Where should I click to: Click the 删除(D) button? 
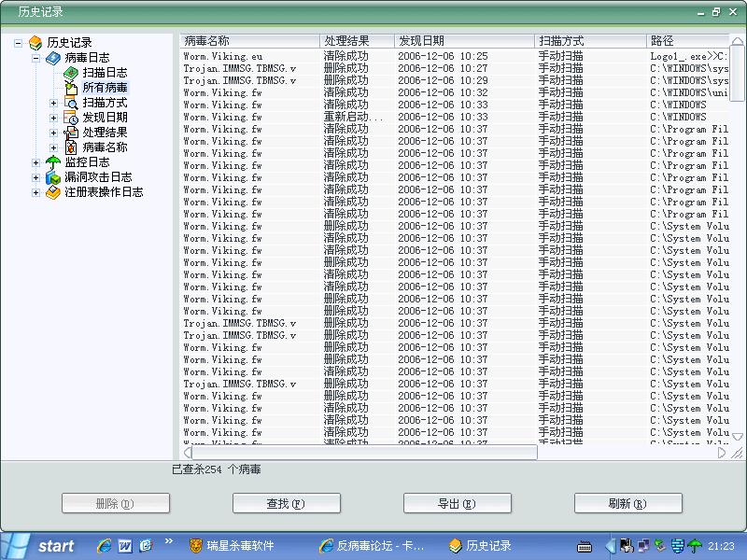[115, 503]
